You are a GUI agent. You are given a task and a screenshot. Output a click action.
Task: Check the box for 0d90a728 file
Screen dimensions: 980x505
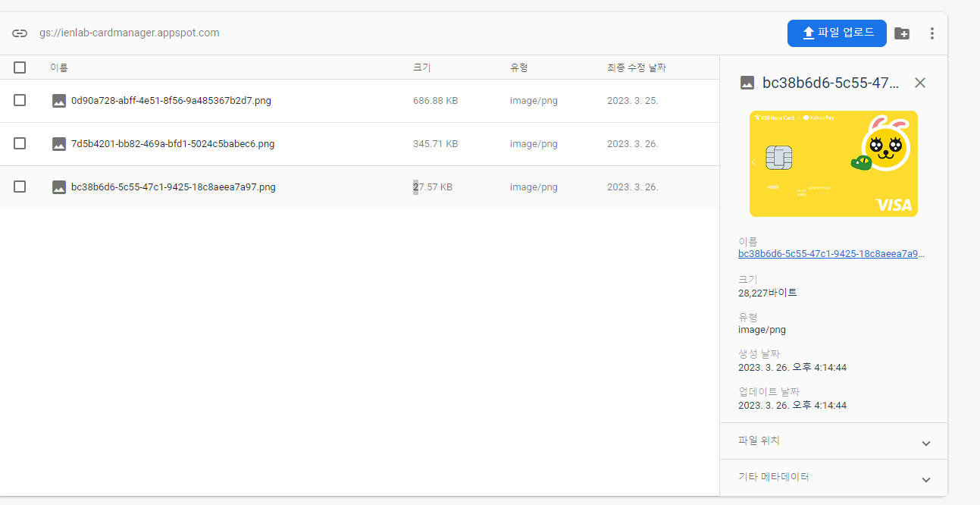[x=20, y=100]
